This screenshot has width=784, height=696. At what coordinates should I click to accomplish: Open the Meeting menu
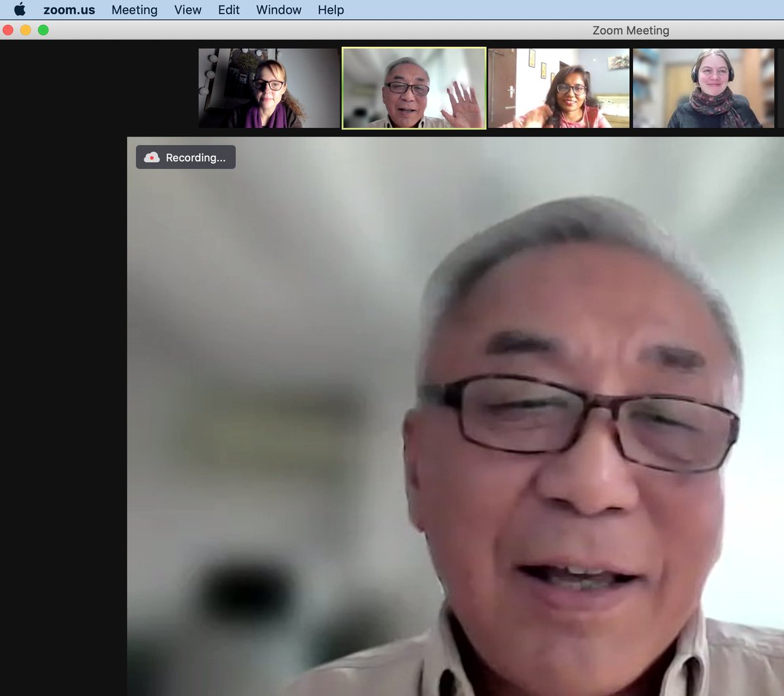[x=135, y=10]
